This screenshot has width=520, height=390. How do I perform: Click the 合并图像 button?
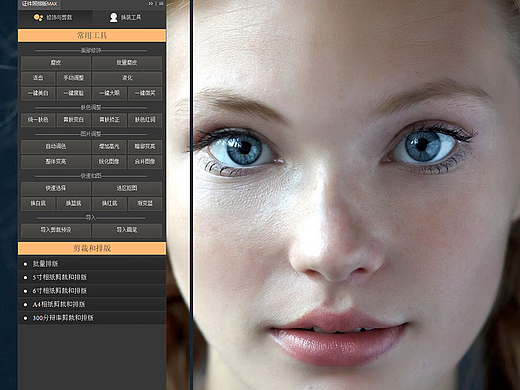coord(145,162)
